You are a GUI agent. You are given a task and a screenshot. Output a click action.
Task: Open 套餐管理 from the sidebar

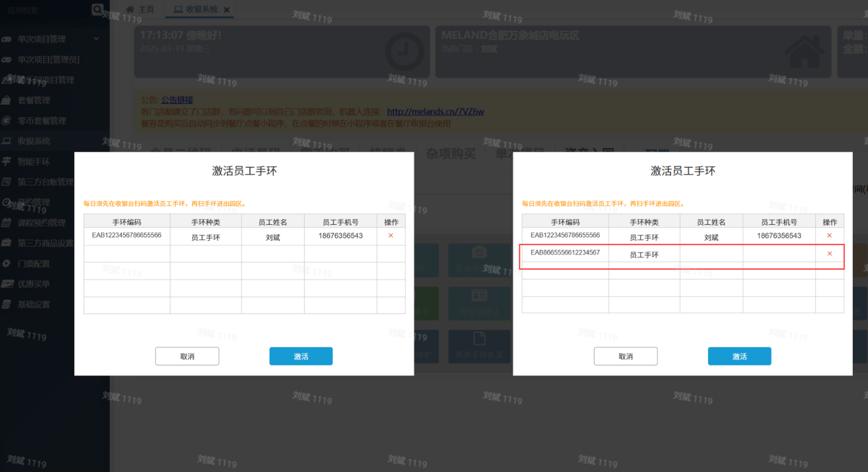34,100
